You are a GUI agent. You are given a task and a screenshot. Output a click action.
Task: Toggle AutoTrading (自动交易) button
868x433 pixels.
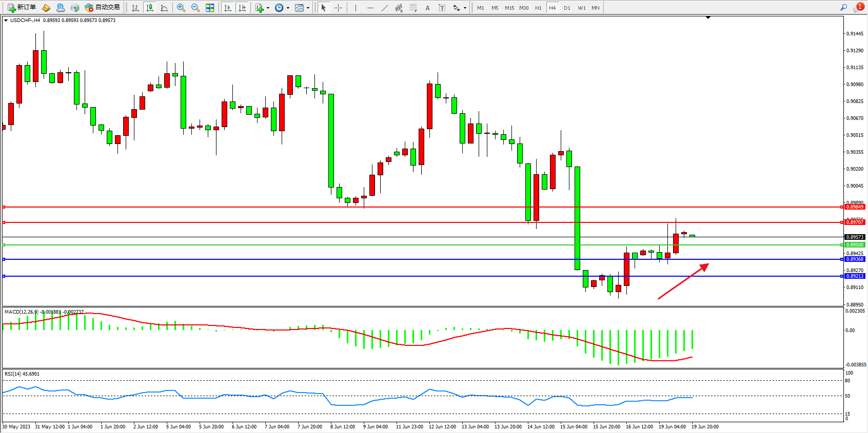102,8
